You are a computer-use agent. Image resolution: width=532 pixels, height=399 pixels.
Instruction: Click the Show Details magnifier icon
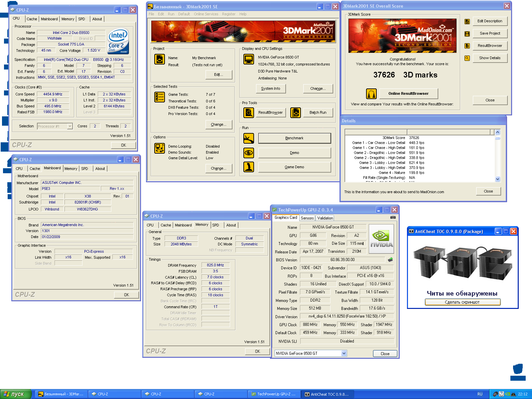click(x=467, y=58)
